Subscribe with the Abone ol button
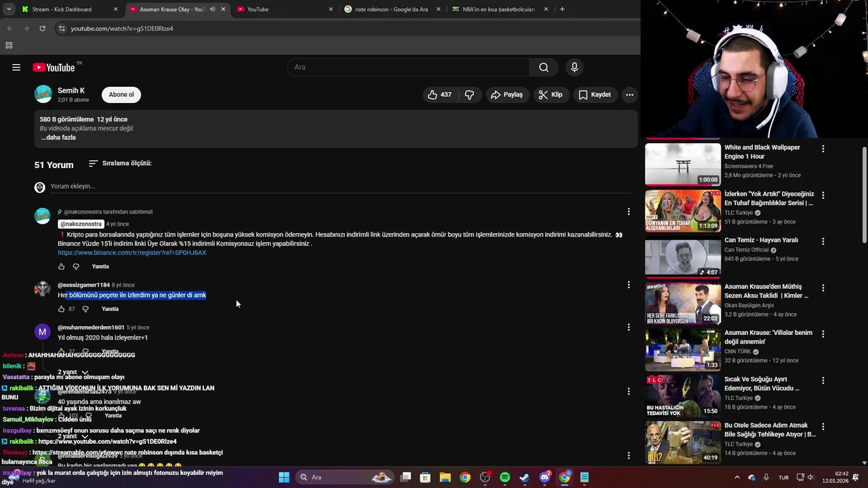 121,95
